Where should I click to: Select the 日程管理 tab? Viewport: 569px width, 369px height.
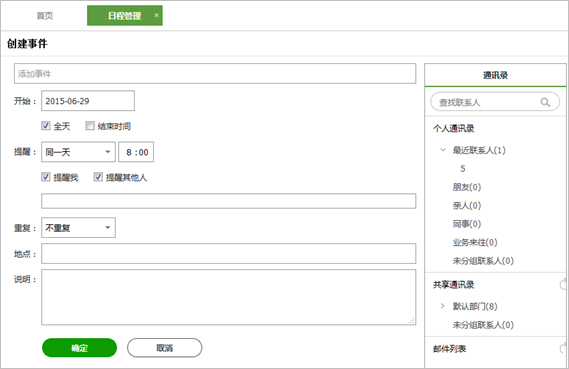tap(124, 16)
